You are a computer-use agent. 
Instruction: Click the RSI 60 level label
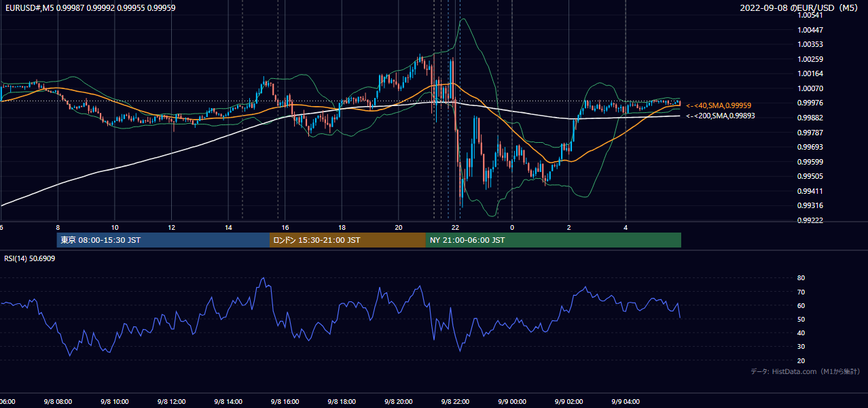801,306
